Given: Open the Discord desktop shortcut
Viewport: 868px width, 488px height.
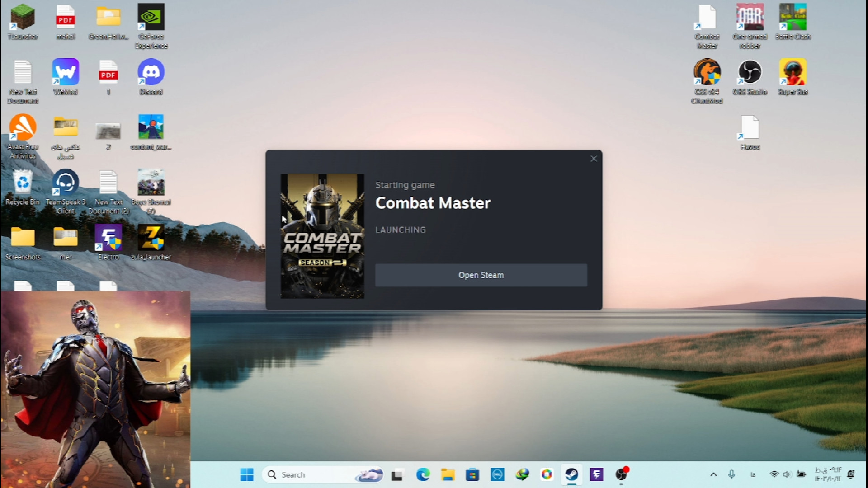Looking at the screenshot, I should pos(151,77).
